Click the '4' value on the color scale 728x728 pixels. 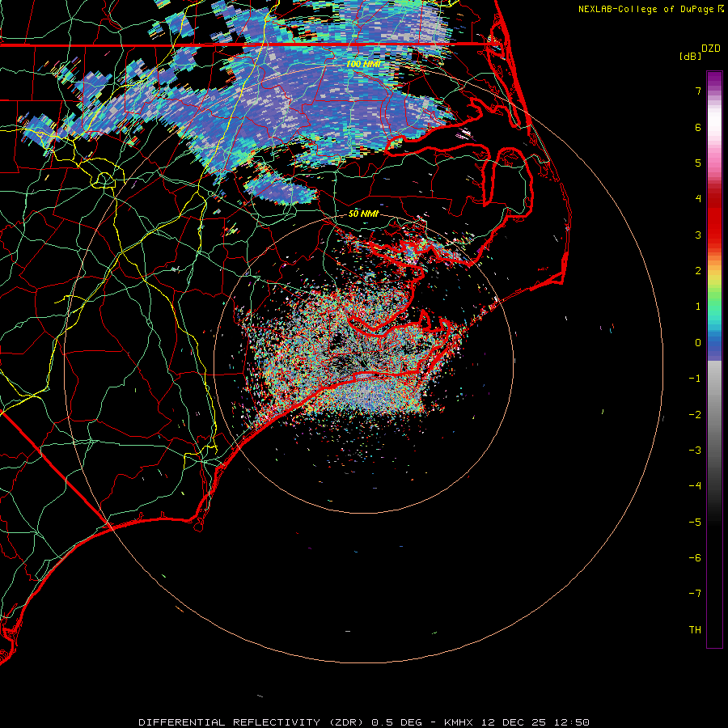tap(698, 199)
